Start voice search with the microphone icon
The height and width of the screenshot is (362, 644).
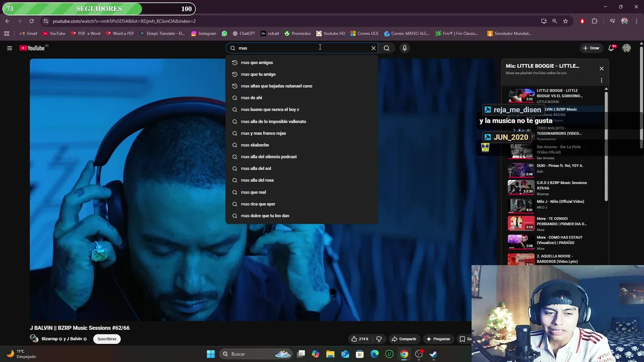click(x=405, y=48)
